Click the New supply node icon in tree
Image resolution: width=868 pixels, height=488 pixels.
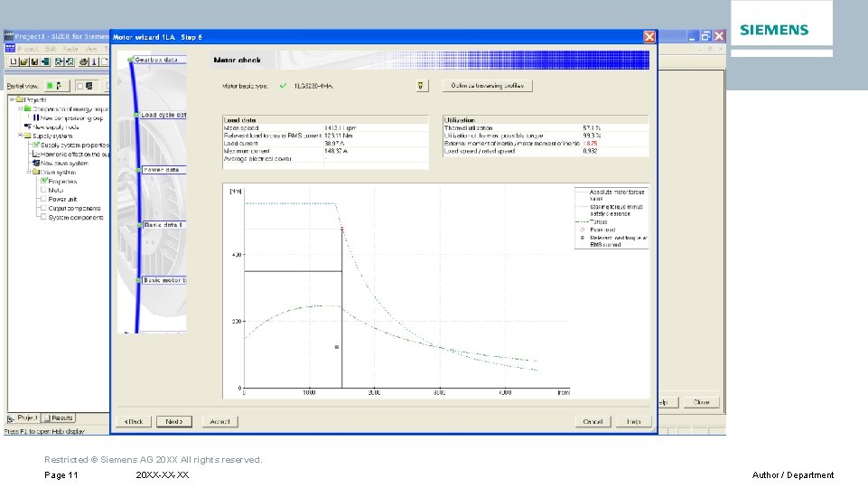28,127
